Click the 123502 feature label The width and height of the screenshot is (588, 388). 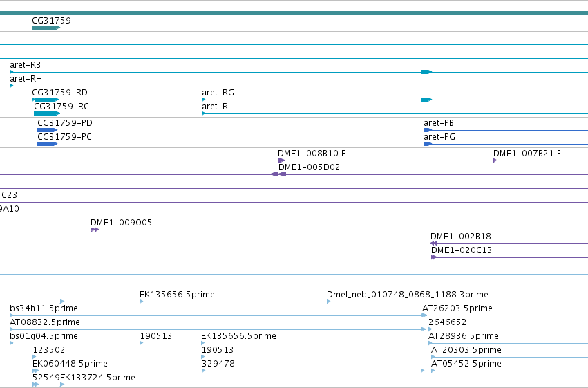(x=49, y=350)
